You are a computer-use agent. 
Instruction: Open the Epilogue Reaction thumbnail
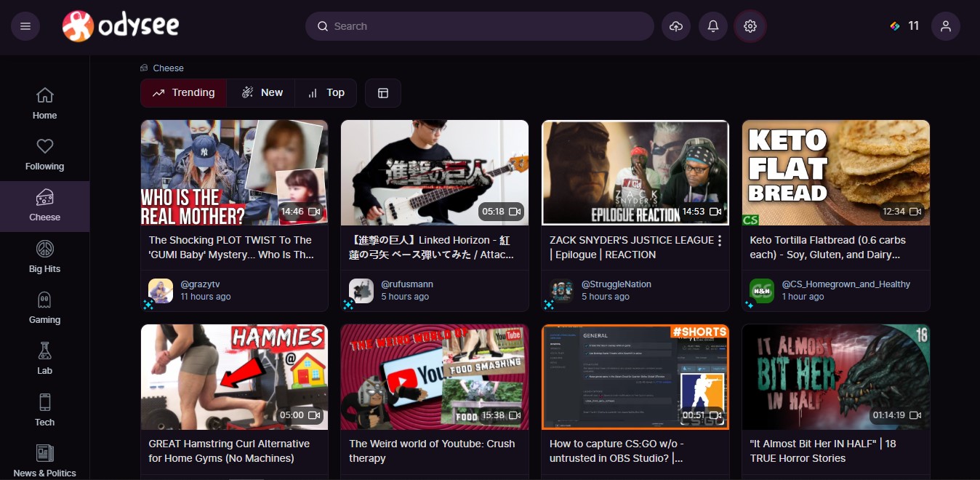635,172
